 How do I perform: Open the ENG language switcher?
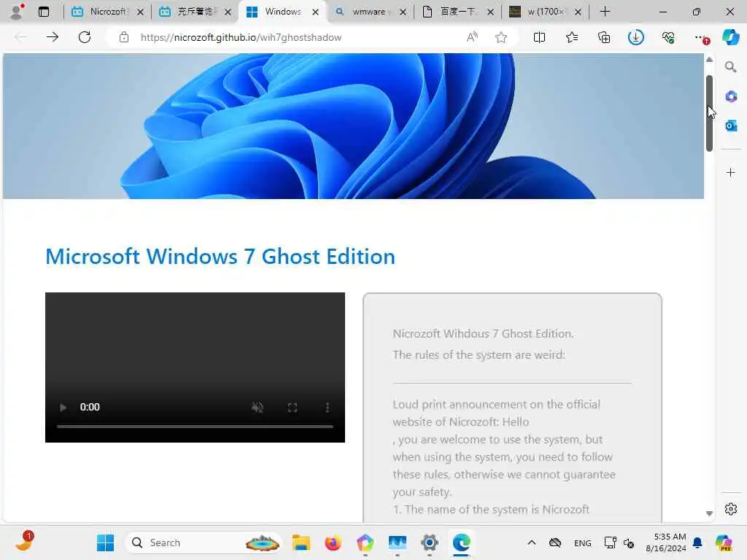point(583,542)
